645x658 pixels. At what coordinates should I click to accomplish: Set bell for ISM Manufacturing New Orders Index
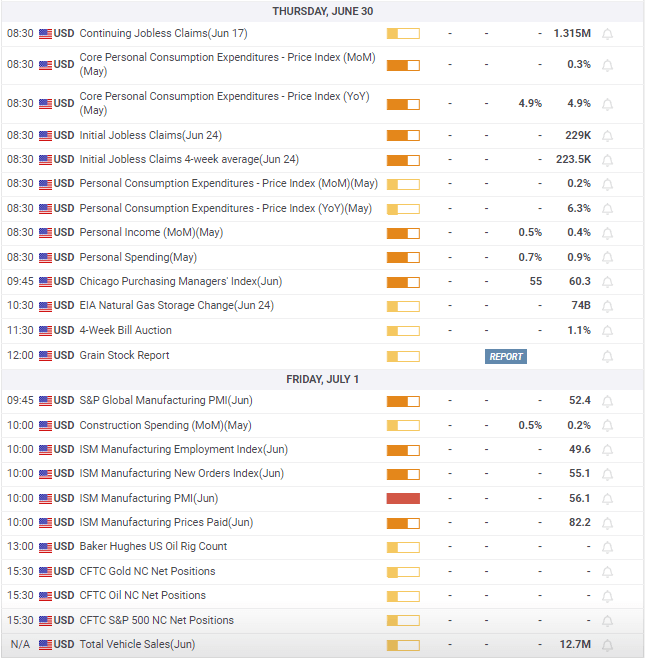pyautogui.click(x=607, y=475)
